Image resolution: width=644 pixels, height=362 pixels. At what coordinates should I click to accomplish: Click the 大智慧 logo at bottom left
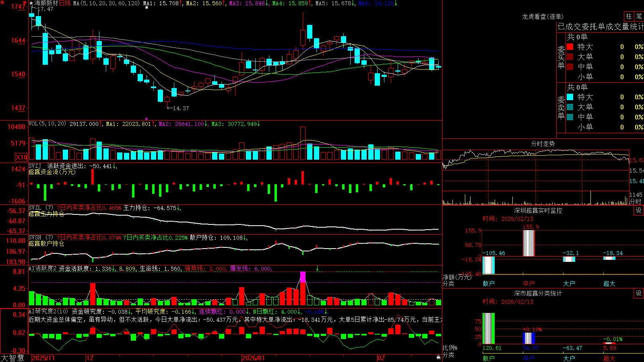pos(12,358)
